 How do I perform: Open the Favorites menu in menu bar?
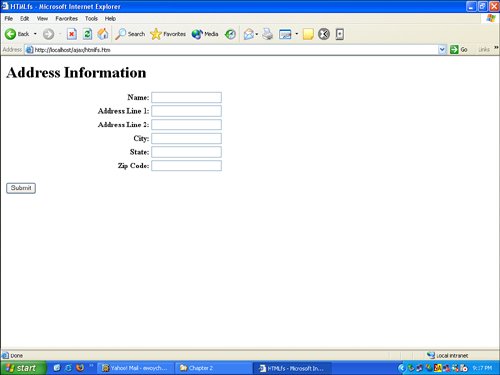click(66, 19)
